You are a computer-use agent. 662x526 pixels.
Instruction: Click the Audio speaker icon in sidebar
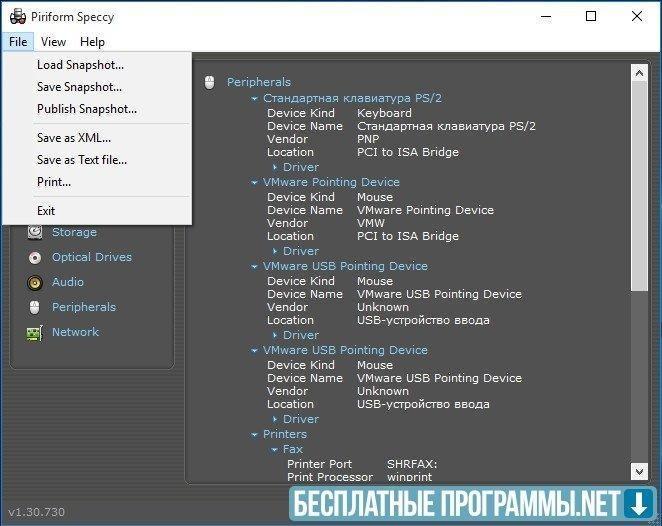tap(35, 282)
